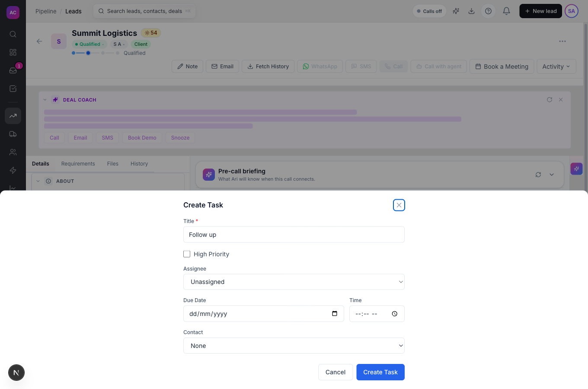Click the Client tag
This screenshot has width=588, height=389.
[141, 44]
